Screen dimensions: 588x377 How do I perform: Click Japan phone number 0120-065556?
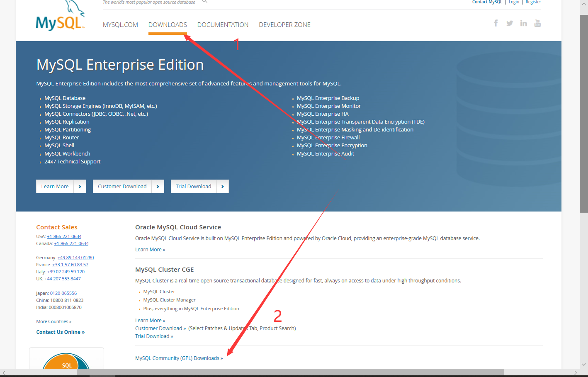(63, 293)
